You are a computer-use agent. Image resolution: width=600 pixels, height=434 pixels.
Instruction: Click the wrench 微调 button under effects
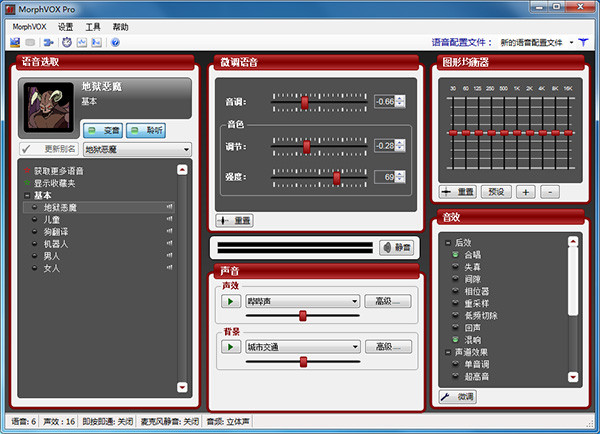coord(458,397)
